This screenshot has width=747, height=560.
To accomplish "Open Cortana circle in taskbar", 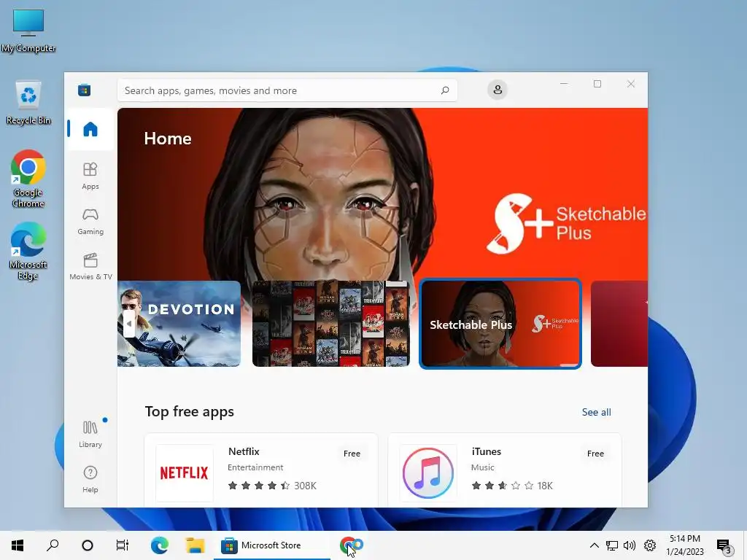I will (88, 545).
